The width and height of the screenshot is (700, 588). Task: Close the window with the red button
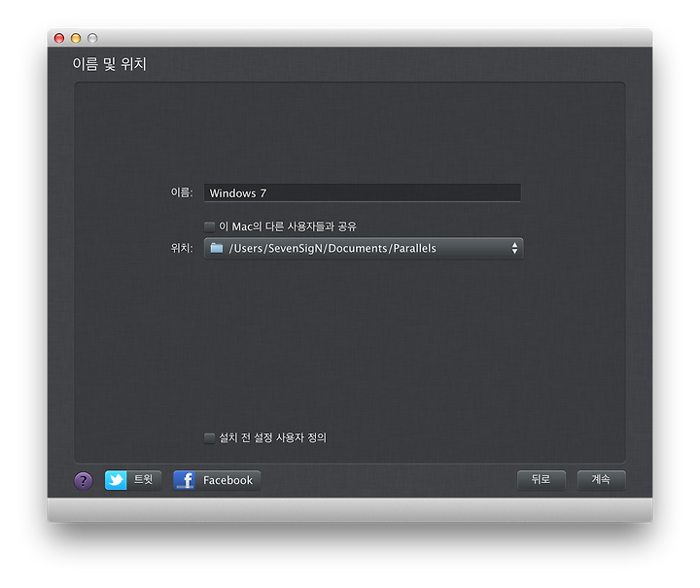pyautogui.click(x=59, y=38)
